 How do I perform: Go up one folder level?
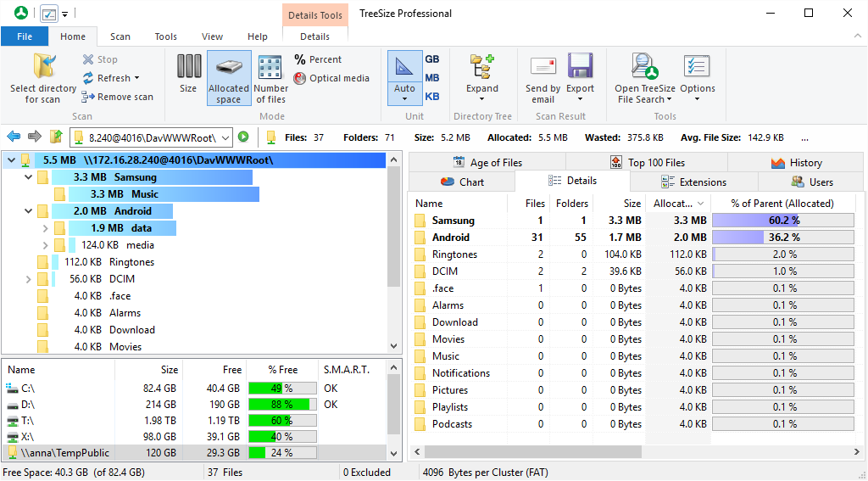[x=56, y=137]
